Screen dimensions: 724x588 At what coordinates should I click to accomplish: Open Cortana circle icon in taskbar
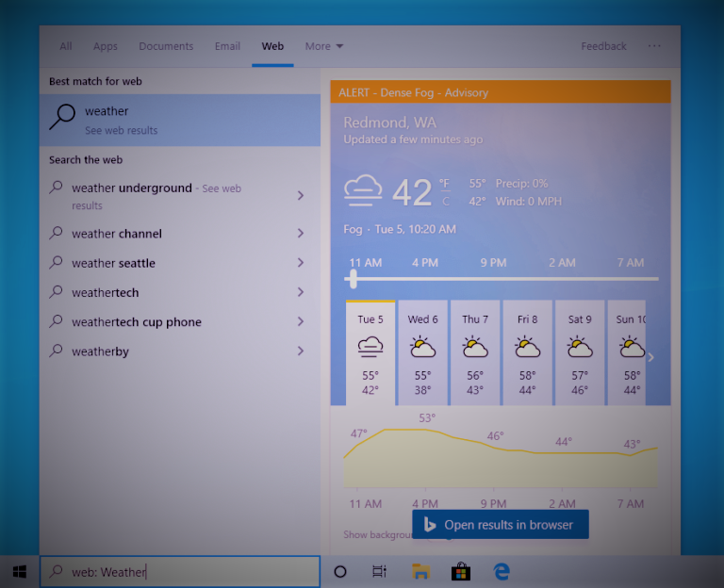point(340,572)
